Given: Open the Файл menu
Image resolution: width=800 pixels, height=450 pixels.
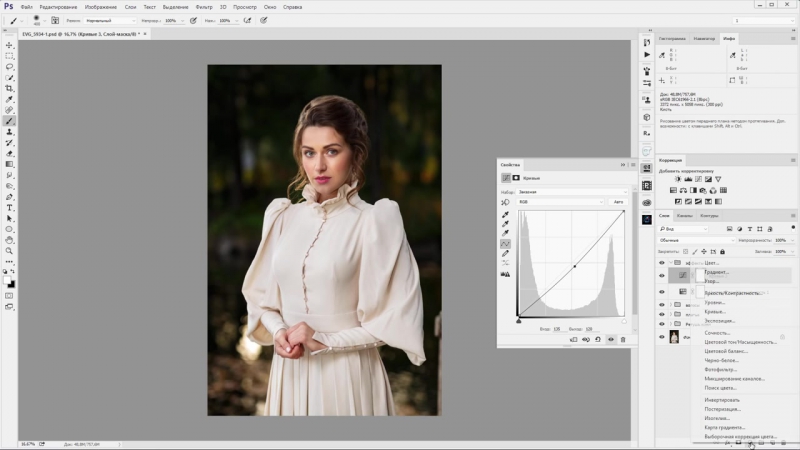Looking at the screenshot, I should (x=27, y=7).
